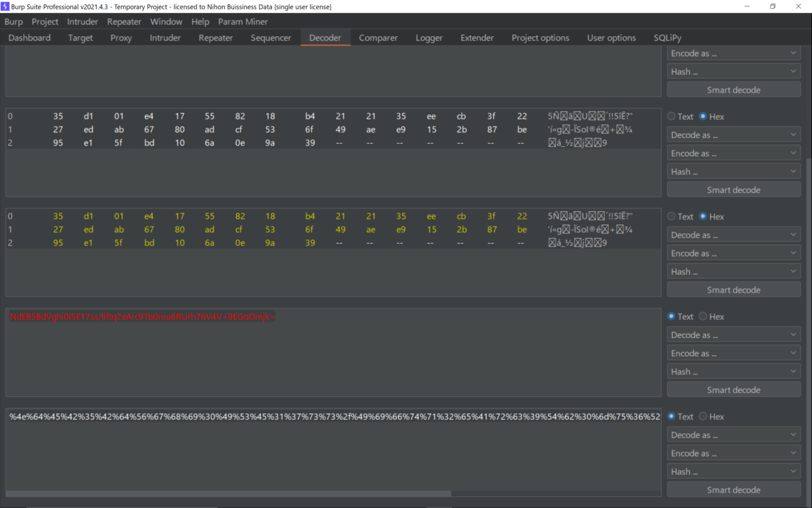Click into the red Base64 text area
This screenshot has height=508, width=812.
(334, 352)
